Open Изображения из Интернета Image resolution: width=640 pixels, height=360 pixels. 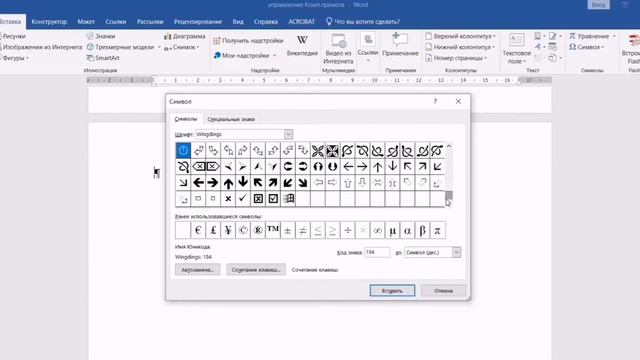tap(41, 47)
